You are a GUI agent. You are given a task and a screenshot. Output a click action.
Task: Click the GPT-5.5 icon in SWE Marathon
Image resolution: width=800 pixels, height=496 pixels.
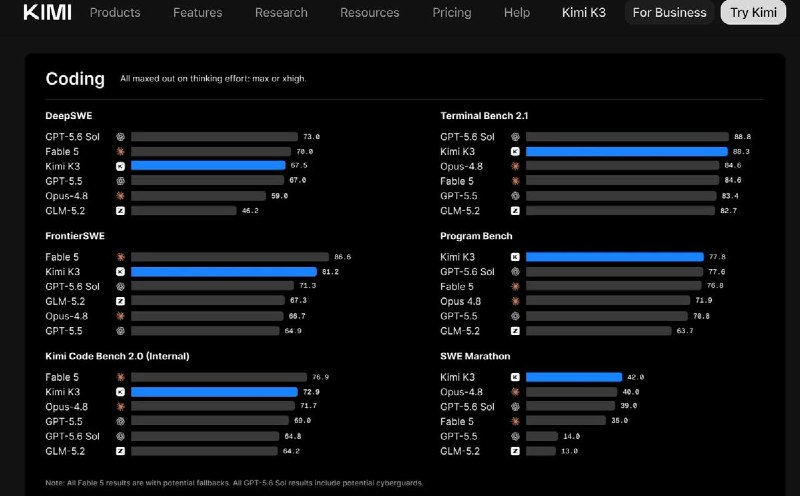(x=515, y=437)
